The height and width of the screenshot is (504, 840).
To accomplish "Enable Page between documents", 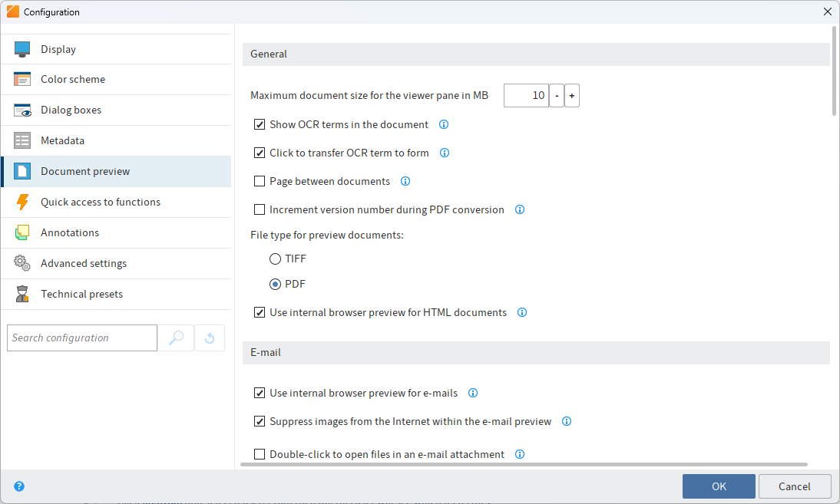I will (x=260, y=181).
